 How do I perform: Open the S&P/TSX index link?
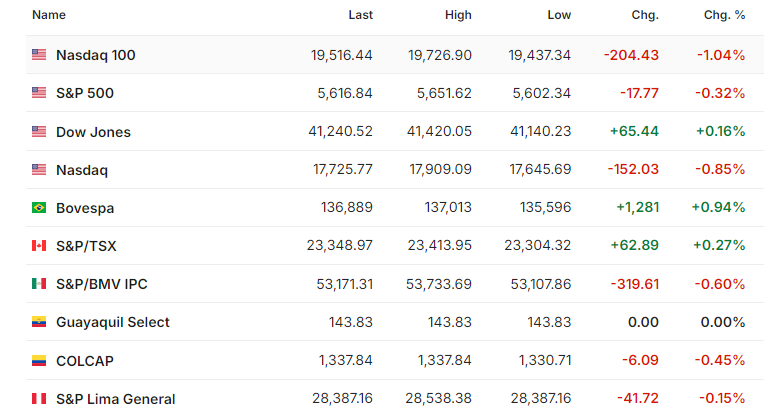pyautogui.click(x=86, y=246)
